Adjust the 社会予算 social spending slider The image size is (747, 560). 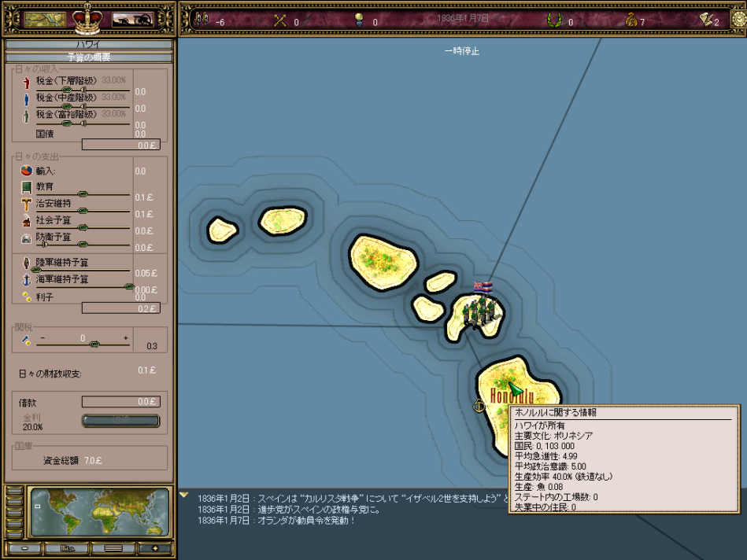click(83, 227)
